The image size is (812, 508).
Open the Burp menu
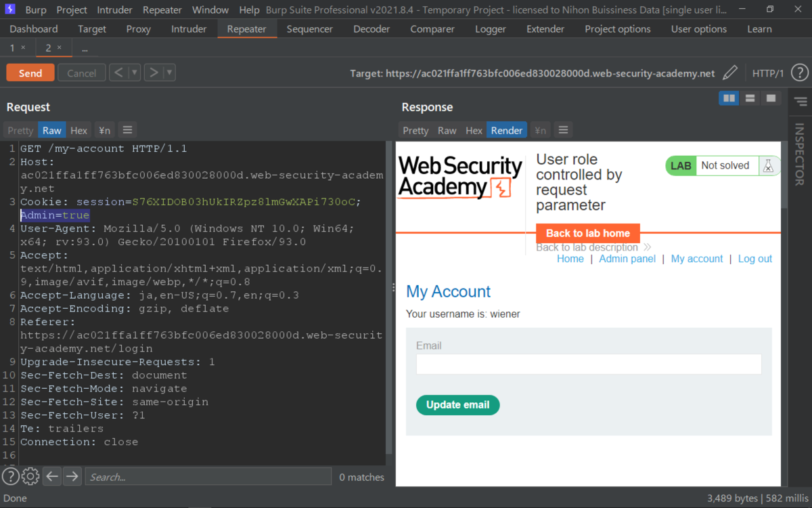pos(36,10)
